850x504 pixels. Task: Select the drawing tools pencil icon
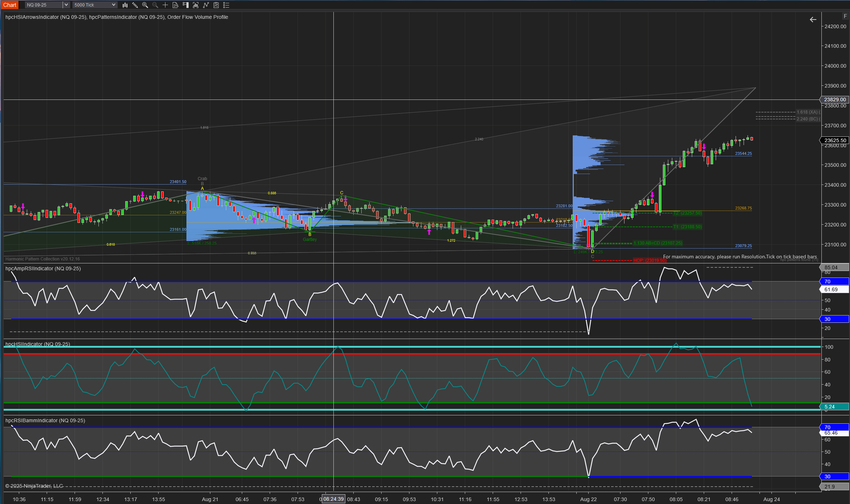(x=135, y=5)
